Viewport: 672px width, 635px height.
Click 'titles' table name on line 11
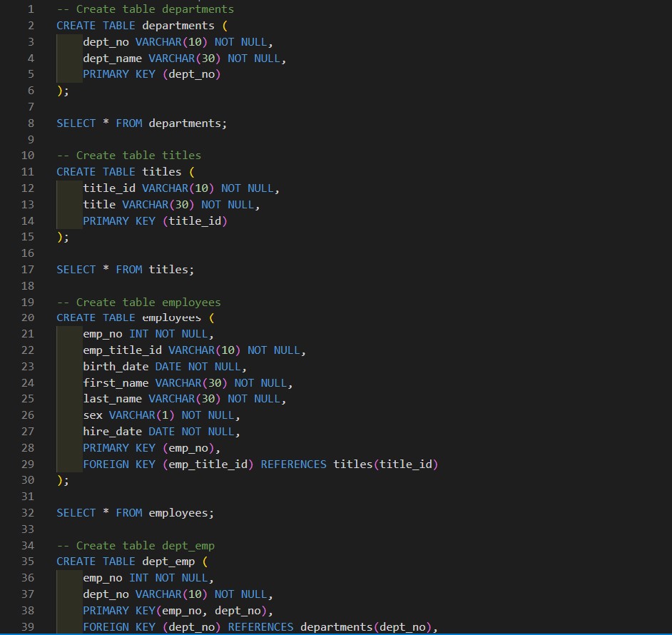(x=161, y=172)
